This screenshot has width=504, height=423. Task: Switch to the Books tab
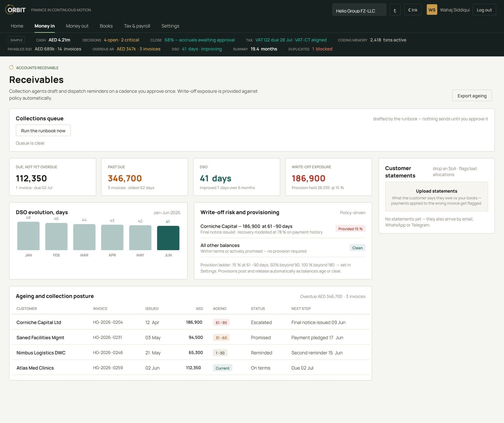point(106,26)
